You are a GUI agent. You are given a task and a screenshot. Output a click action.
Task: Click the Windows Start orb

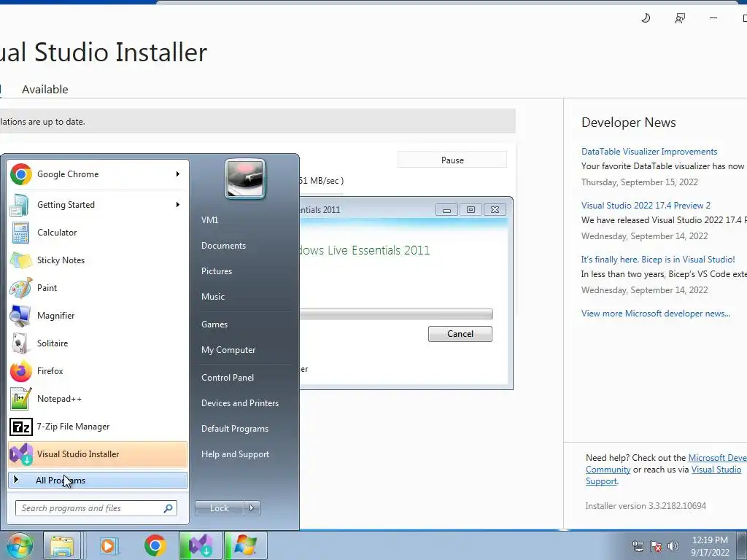pyautogui.click(x=18, y=545)
